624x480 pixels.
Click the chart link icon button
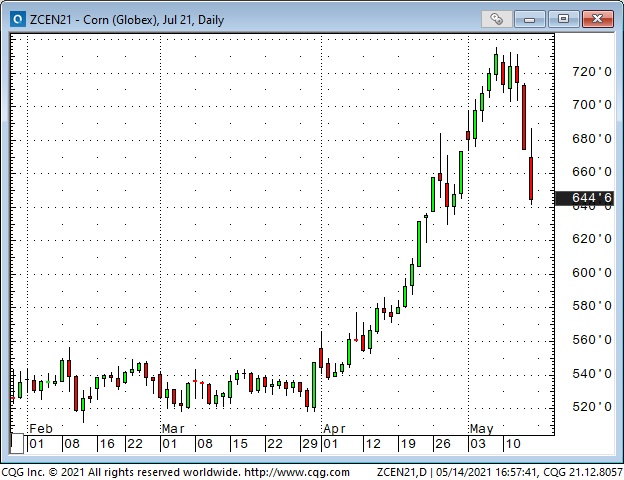click(x=496, y=19)
